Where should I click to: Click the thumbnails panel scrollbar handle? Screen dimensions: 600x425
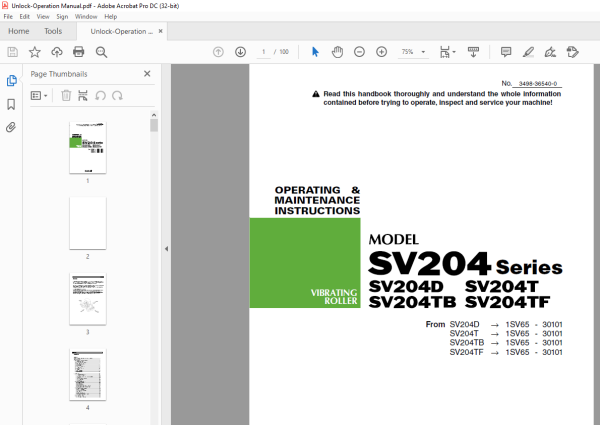click(154, 125)
